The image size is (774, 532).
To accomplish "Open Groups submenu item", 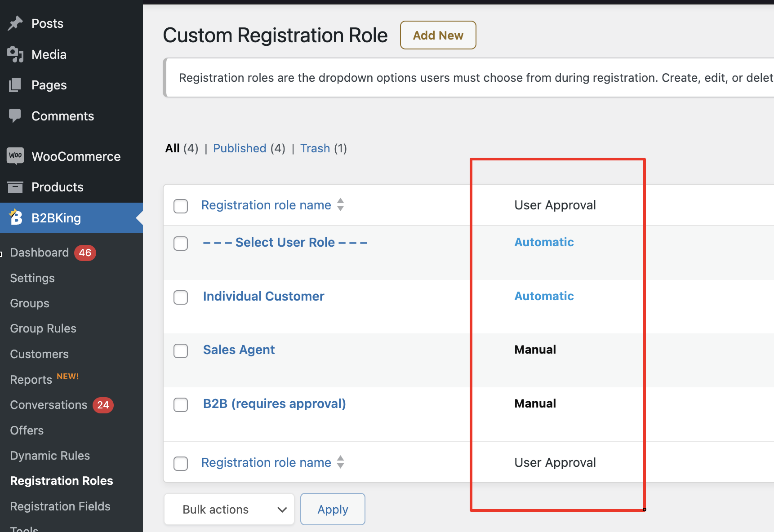I will coord(30,303).
